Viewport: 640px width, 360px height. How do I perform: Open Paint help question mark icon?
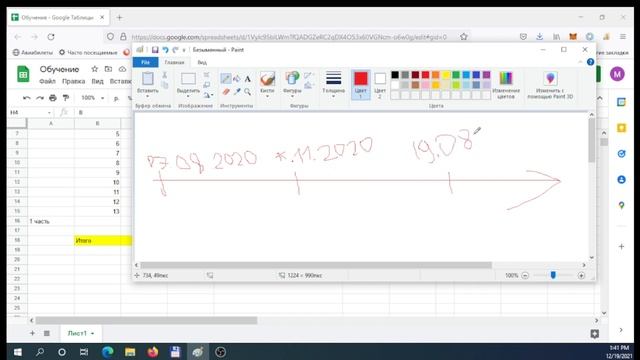coord(590,62)
